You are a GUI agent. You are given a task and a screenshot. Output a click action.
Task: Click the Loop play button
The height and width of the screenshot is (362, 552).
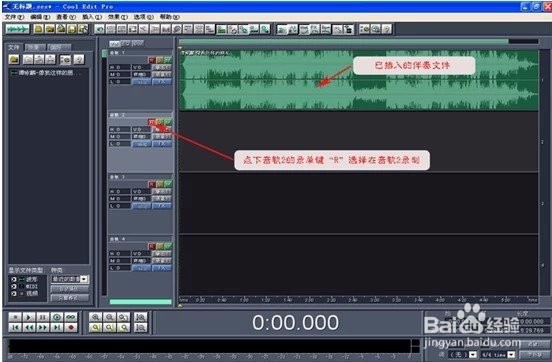(71, 317)
